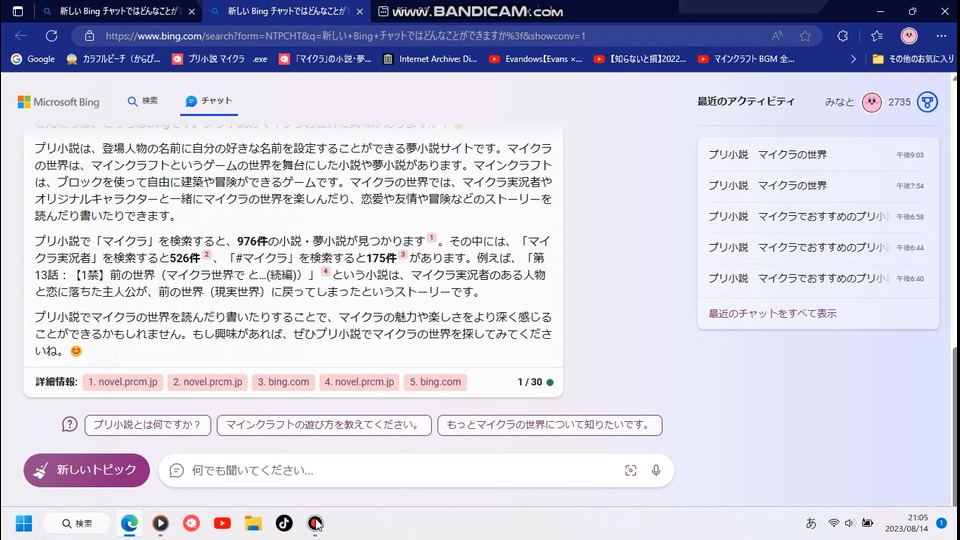Open browser extensions icon
Viewport: 960px width, 540px height.
842,36
